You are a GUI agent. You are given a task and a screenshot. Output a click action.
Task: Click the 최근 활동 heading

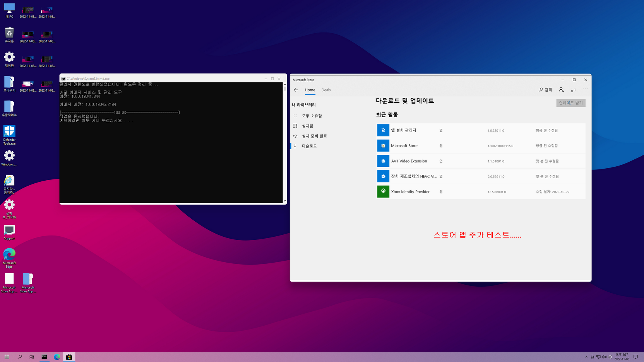coord(387,114)
